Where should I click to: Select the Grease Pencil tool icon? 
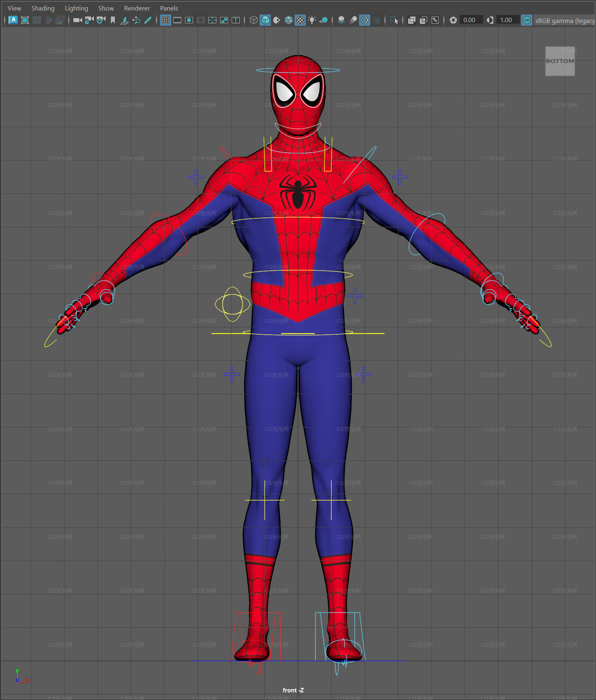click(148, 20)
